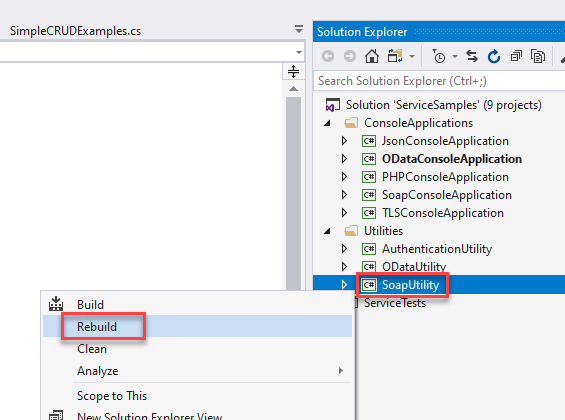Expand the SoapUtility project
565x420 pixels.
(344, 285)
